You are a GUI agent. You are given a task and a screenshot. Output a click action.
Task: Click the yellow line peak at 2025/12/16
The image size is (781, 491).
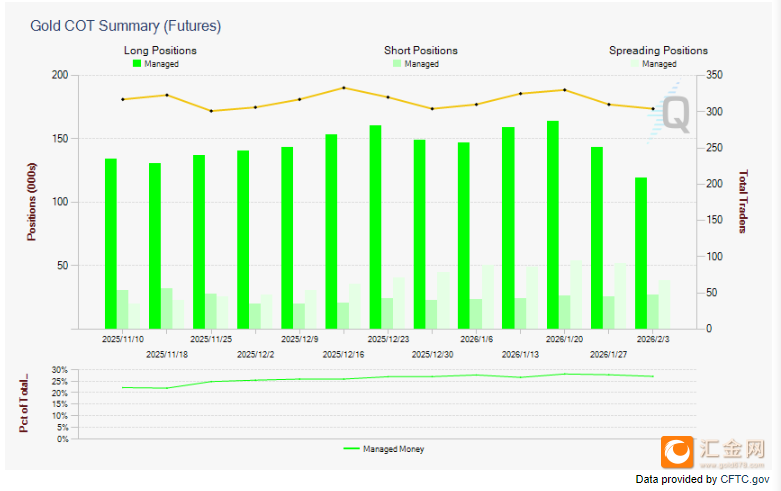point(344,88)
